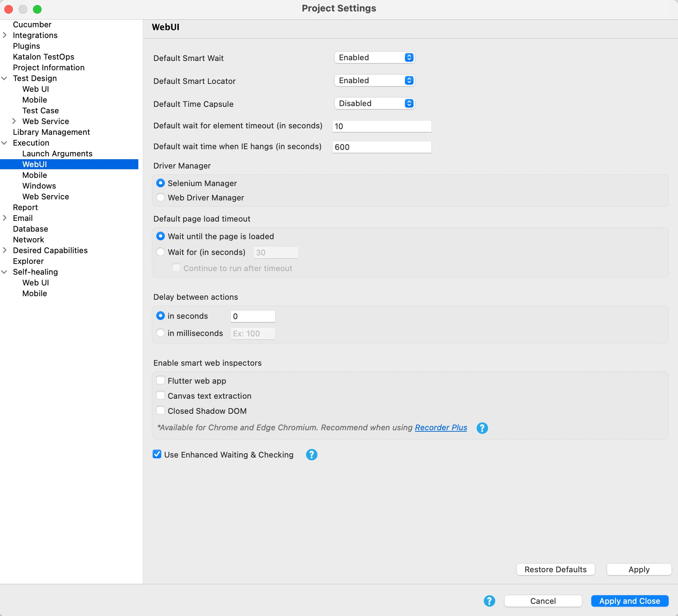Click the element timeout field showing 10
Screen dimensions: 678x616
[x=382, y=126]
